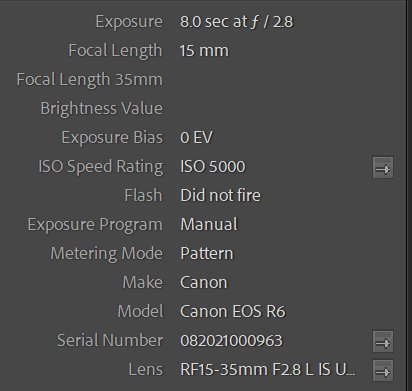The image size is (412, 391).
Task: Click the RF15-35mm lens name text
Action: 268,369
